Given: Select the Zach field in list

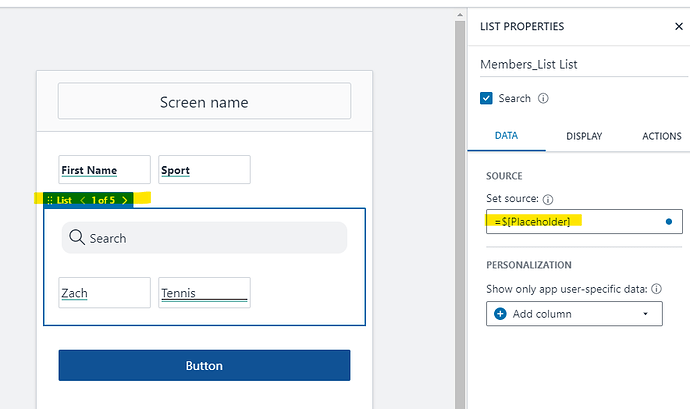Looking at the screenshot, I should 104,293.
